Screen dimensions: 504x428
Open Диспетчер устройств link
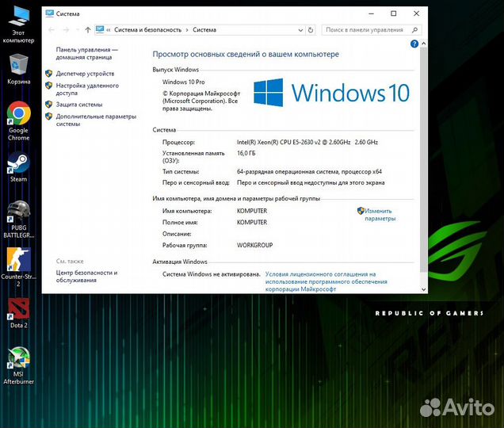point(85,74)
